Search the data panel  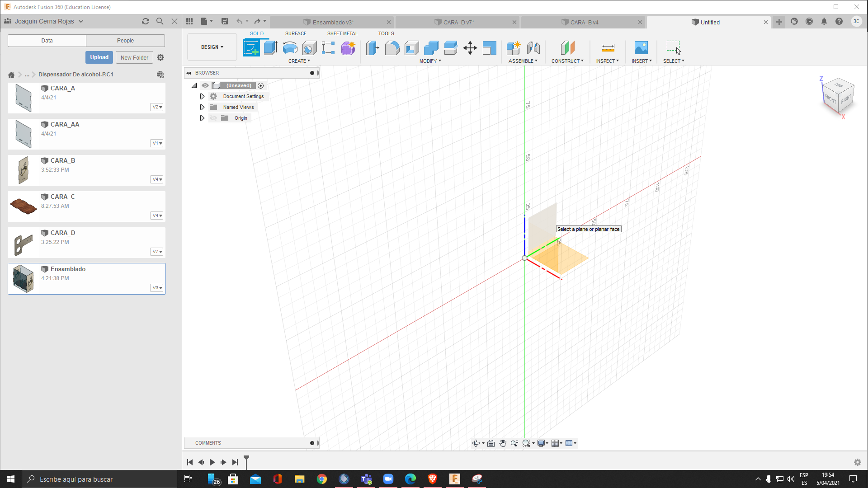(x=160, y=21)
